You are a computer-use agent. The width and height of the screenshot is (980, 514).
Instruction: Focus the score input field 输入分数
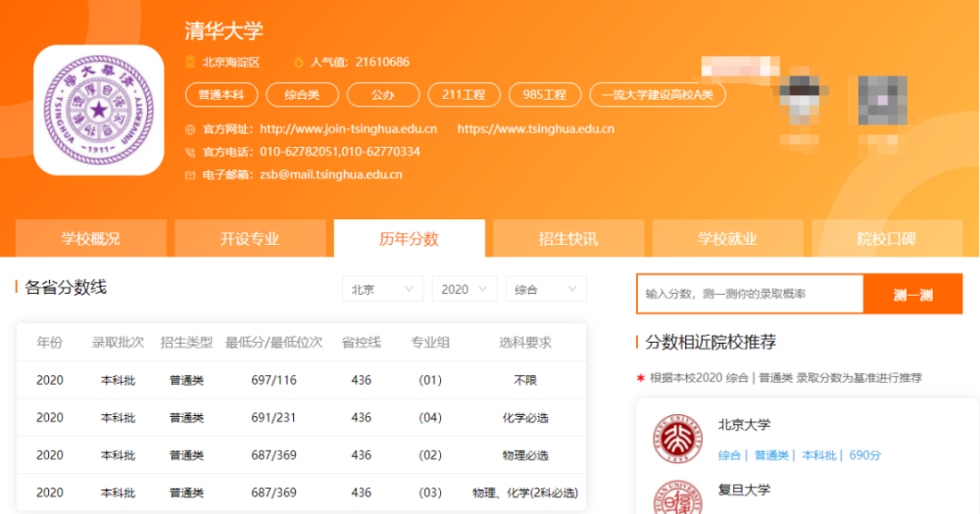pyautogui.click(x=750, y=294)
